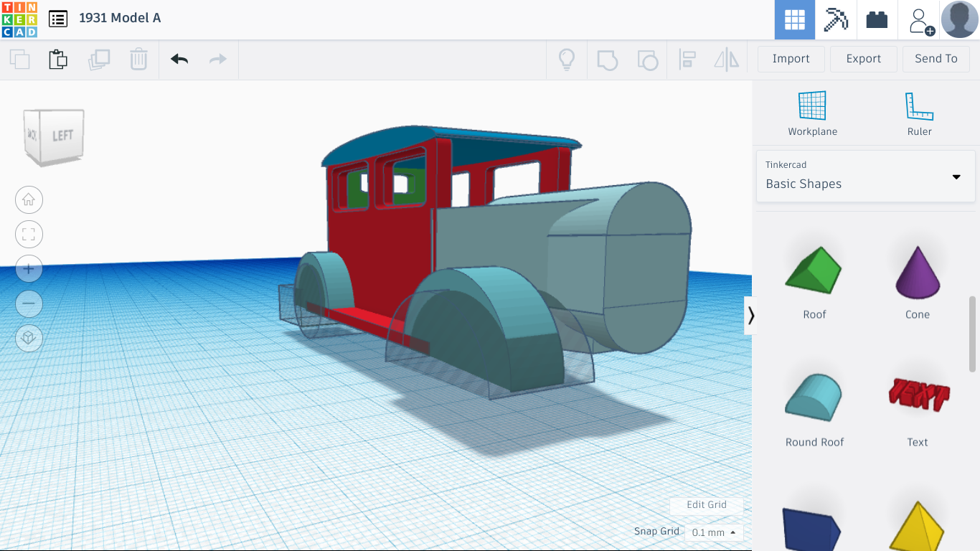Collapse the shapes panel with arrow
980x551 pixels.
(750, 316)
